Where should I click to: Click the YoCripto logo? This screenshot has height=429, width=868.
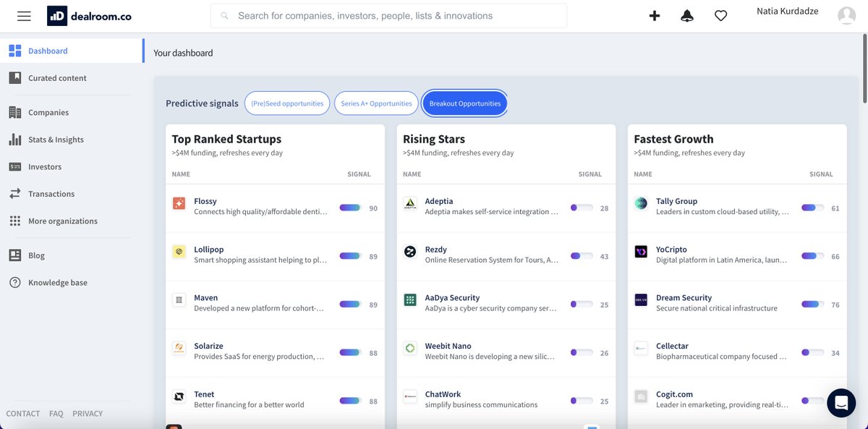pyautogui.click(x=641, y=252)
